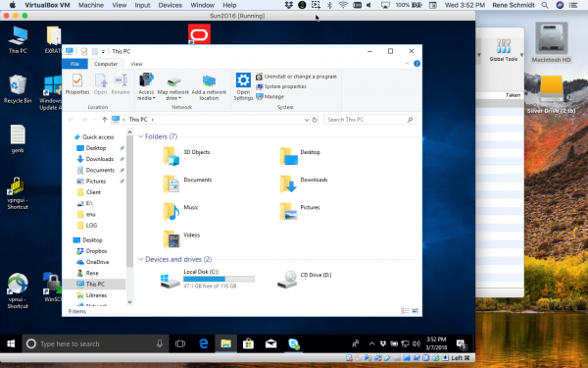Select Quick access in navigation pane

pos(94,137)
